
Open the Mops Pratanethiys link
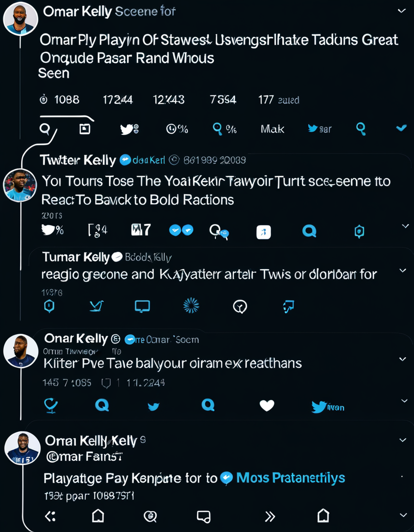coord(290,478)
